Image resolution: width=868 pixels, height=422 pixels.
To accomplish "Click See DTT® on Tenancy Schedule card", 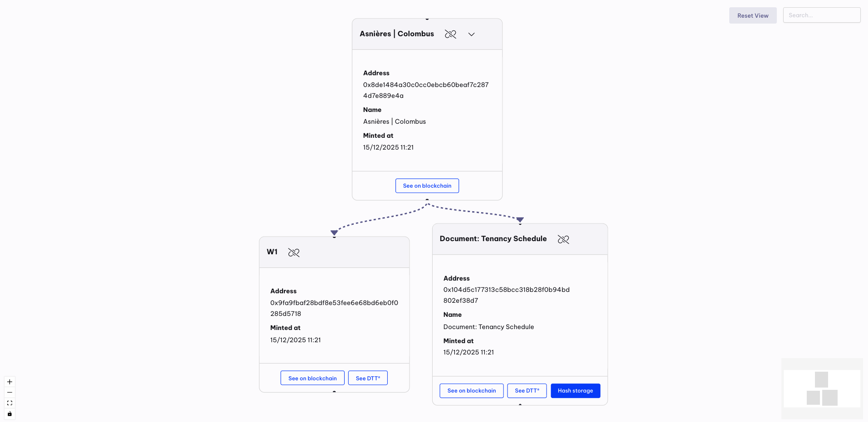I will pos(527,391).
